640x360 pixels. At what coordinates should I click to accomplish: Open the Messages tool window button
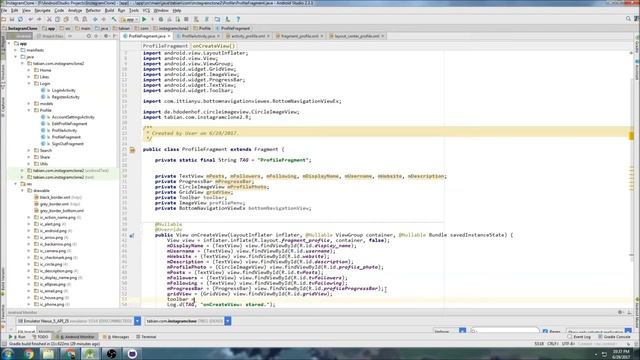pyautogui.click(x=116, y=337)
